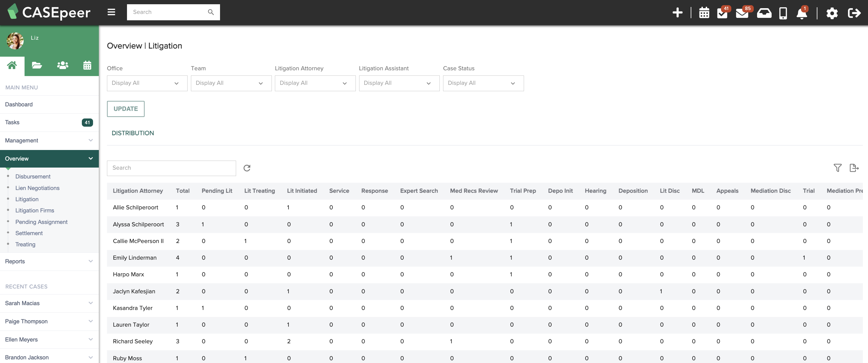Image resolution: width=868 pixels, height=363 pixels.
Task: Select the DISTRIBUTION tab
Action: [x=133, y=133]
